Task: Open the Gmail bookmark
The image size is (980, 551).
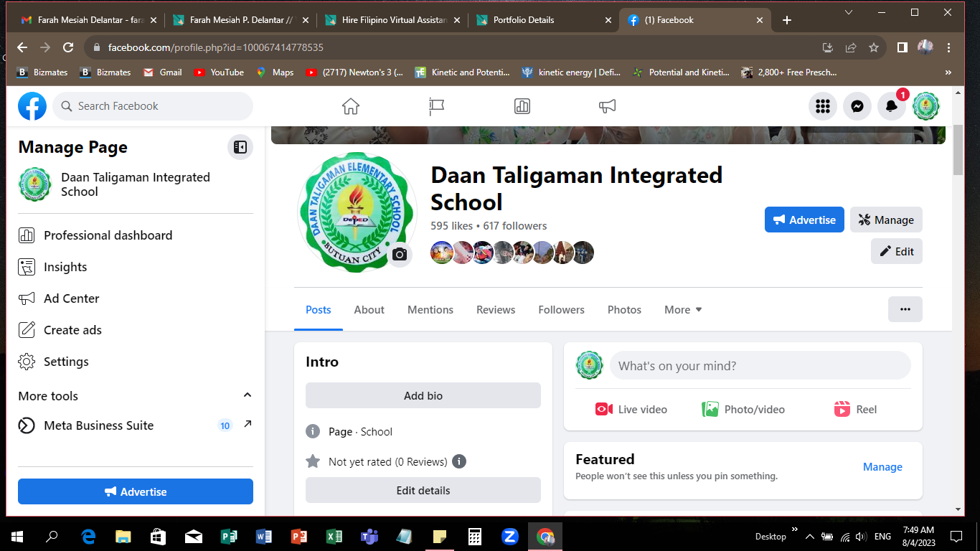Action: pos(162,72)
